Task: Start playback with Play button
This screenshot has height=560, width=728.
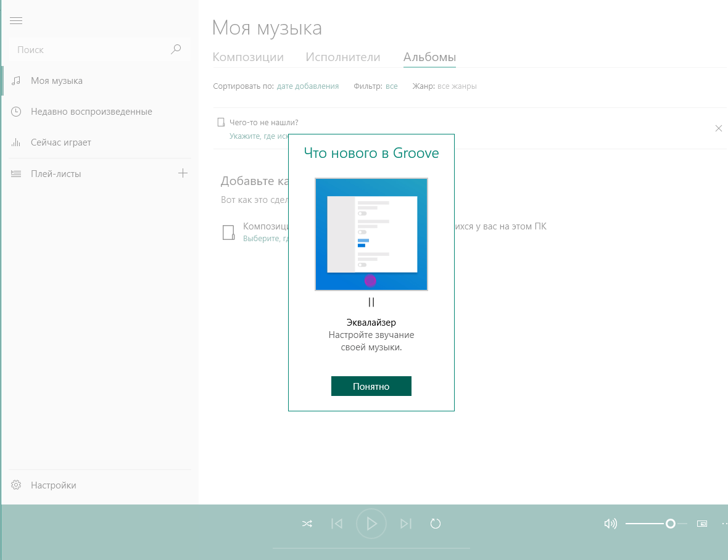Action: (371, 524)
